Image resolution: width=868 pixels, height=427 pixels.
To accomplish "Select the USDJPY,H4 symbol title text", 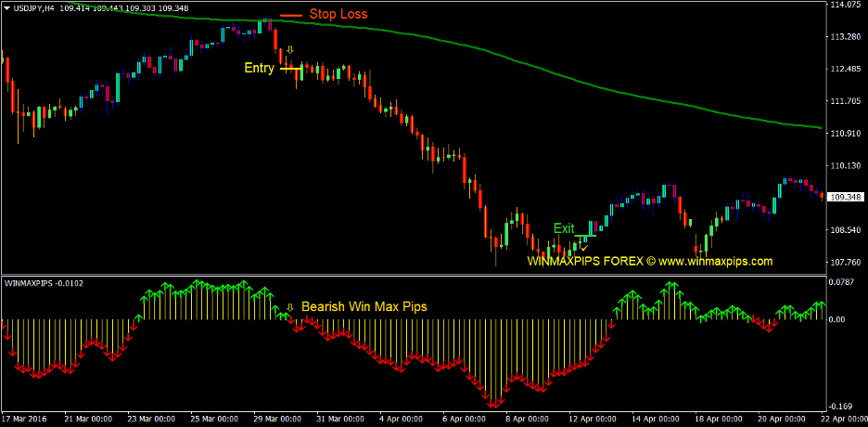I will click(33, 8).
